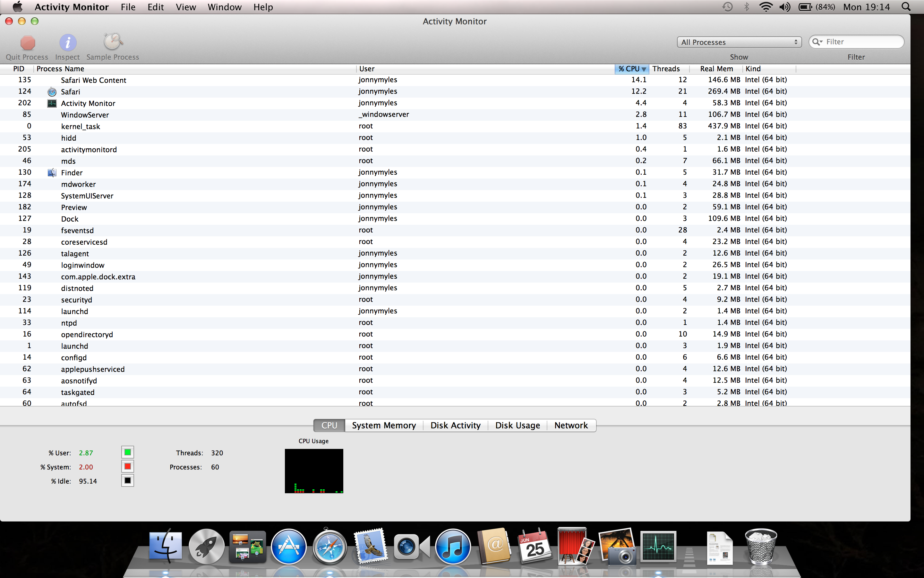Sort by the Kind column header
The width and height of the screenshot is (924, 578).
[x=769, y=69]
